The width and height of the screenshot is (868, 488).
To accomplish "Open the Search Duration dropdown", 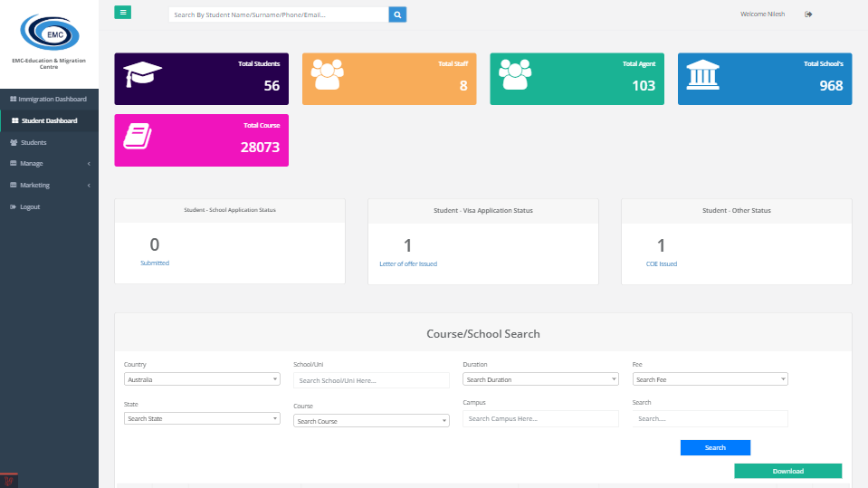I will click(x=541, y=379).
